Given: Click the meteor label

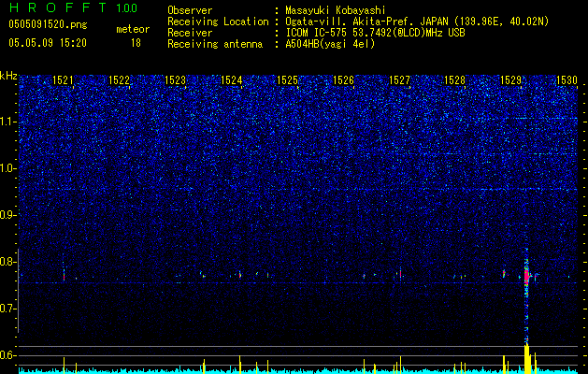Looking at the screenshot, I should 133,29.
